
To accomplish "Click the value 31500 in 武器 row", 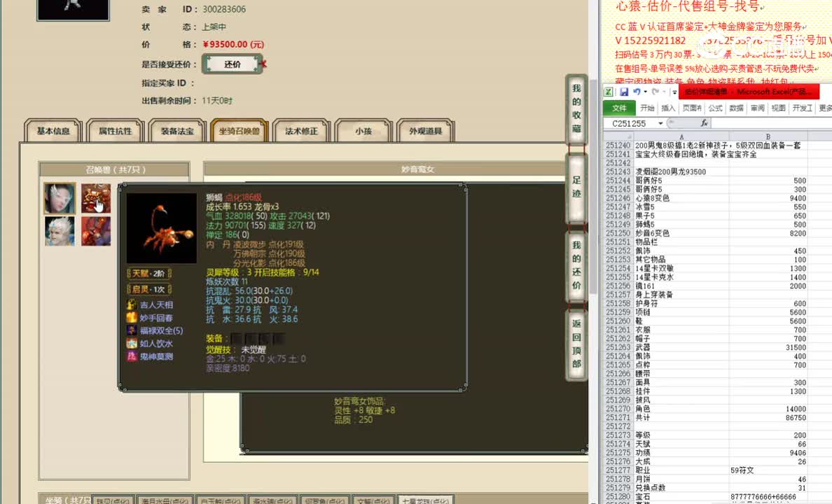I will coord(796,347).
